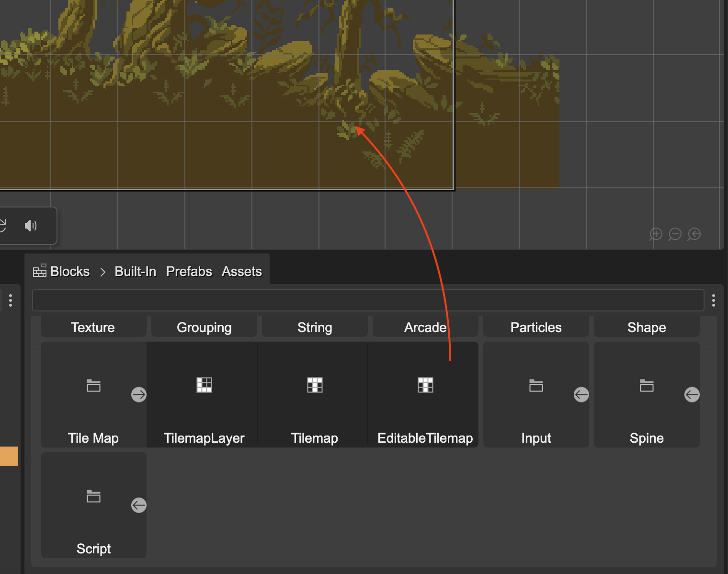Switch to the Prefabs tab
Viewport: 728px width, 574px height.
(189, 271)
